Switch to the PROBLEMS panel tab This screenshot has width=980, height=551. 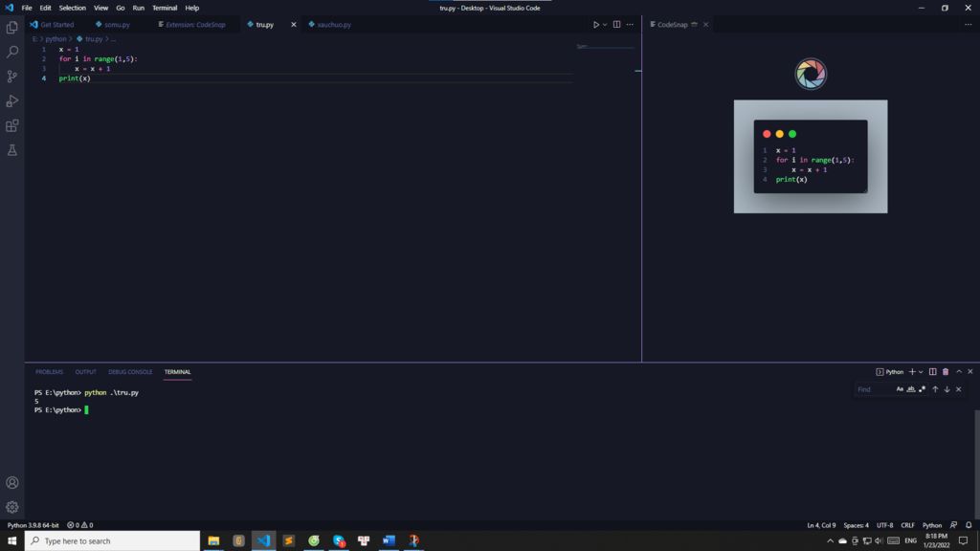(x=49, y=372)
